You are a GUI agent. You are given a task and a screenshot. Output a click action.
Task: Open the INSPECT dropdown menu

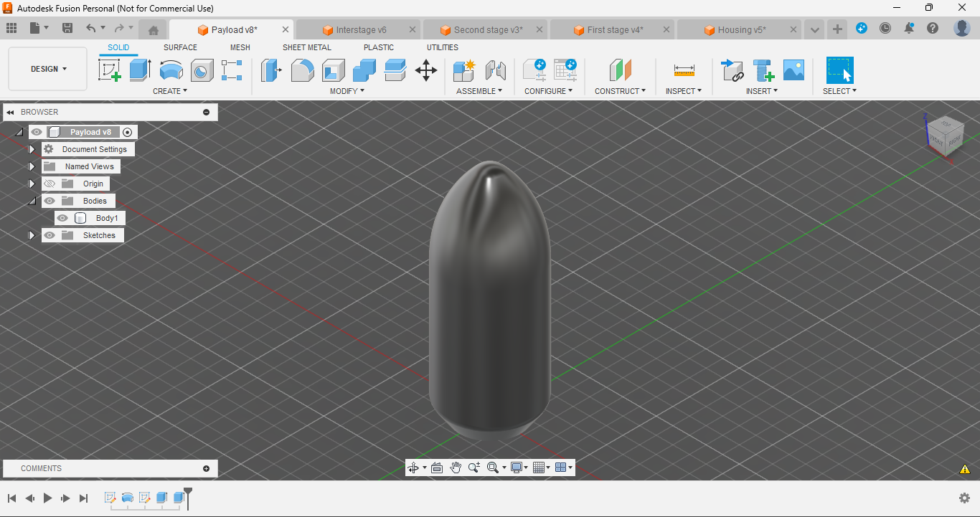[x=684, y=91]
